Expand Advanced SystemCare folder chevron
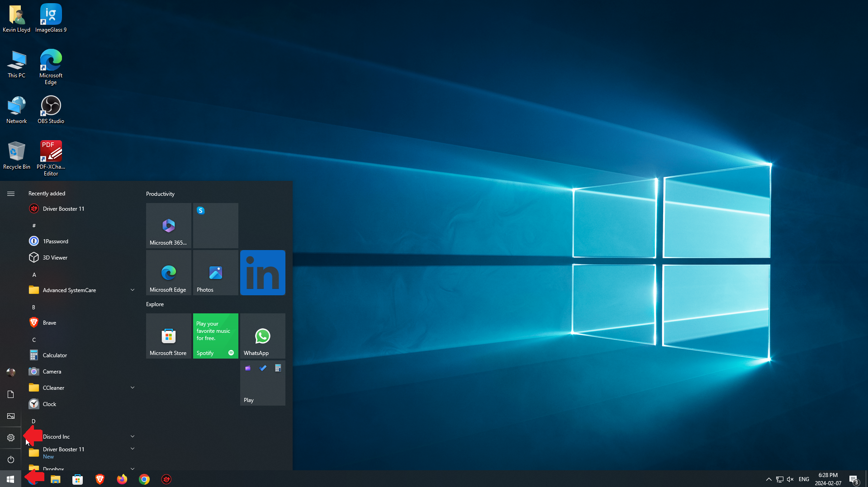The width and height of the screenshot is (868, 487). click(133, 290)
